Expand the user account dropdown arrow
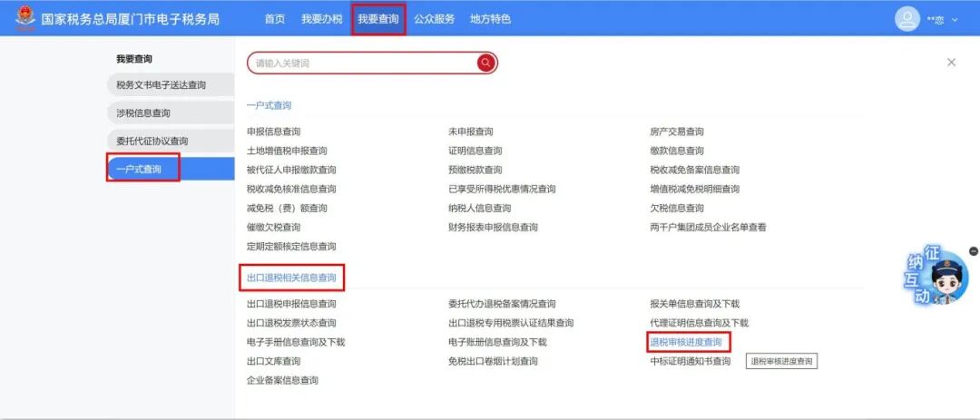The image size is (980, 420). point(955,20)
